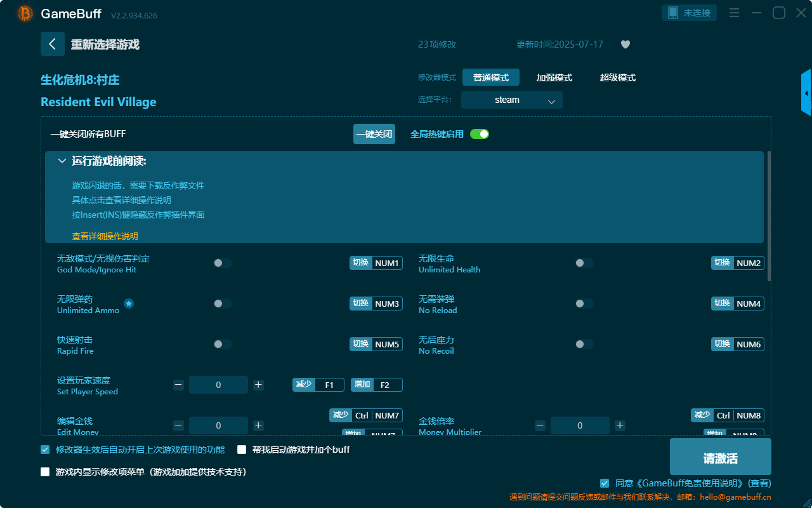Go back using the 重新选择游戏 arrow
812x508 pixels.
[x=53, y=43]
